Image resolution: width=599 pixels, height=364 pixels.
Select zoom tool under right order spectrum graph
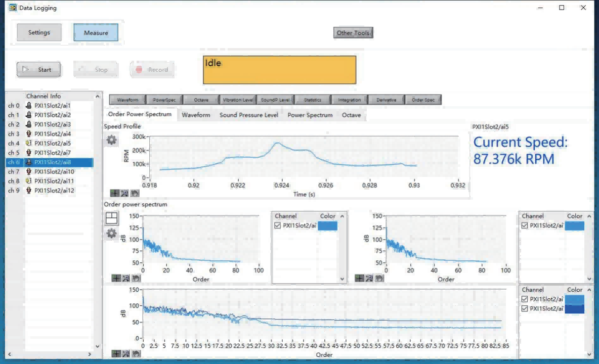click(x=369, y=278)
